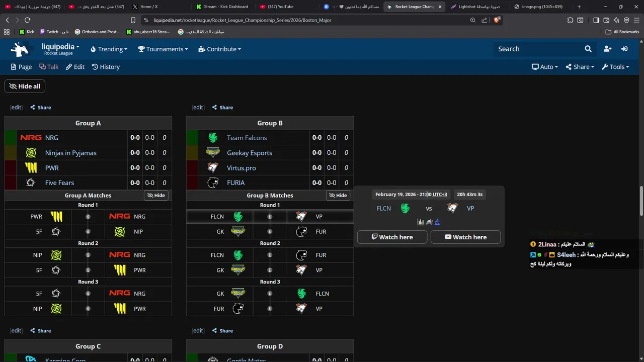
Task: Open the page-level Share dropdown near Tools
Action: tap(580, 67)
